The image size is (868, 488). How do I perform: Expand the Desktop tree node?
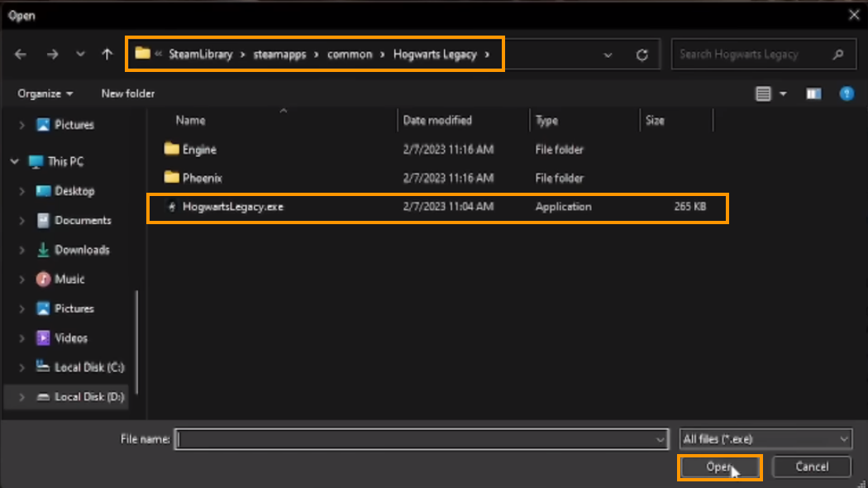point(21,191)
